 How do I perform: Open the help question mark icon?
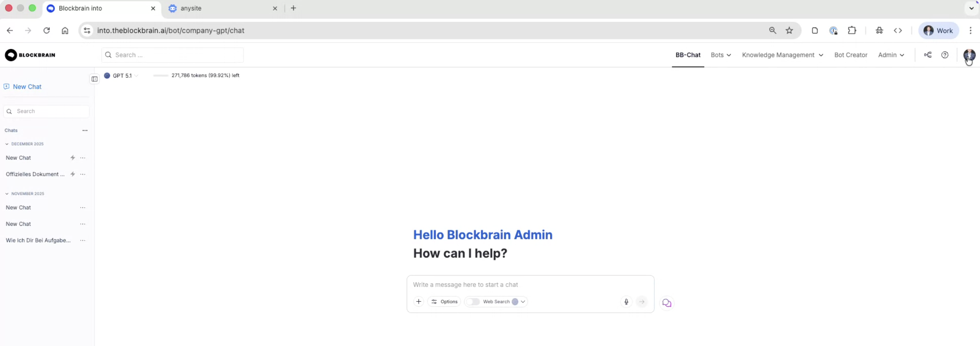coord(945,55)
